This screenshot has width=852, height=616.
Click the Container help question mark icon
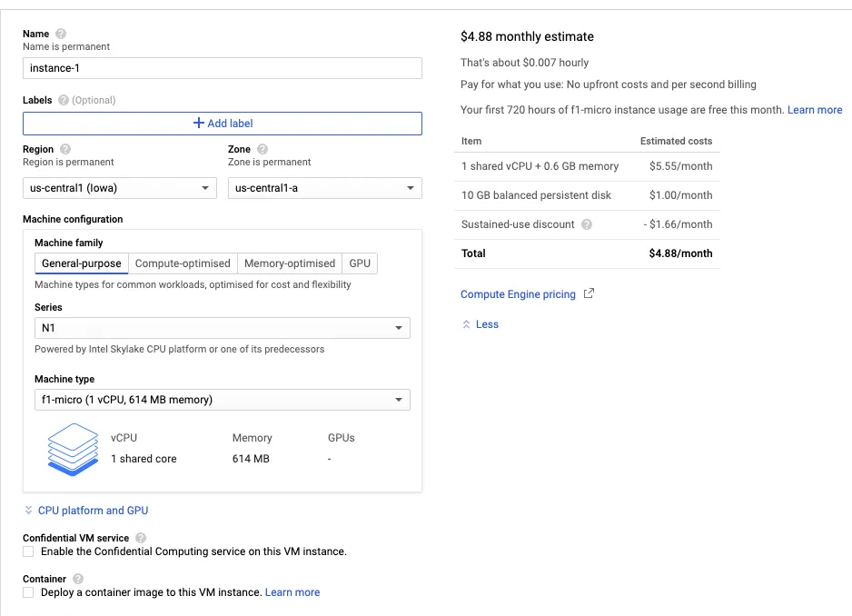[78, 579]
